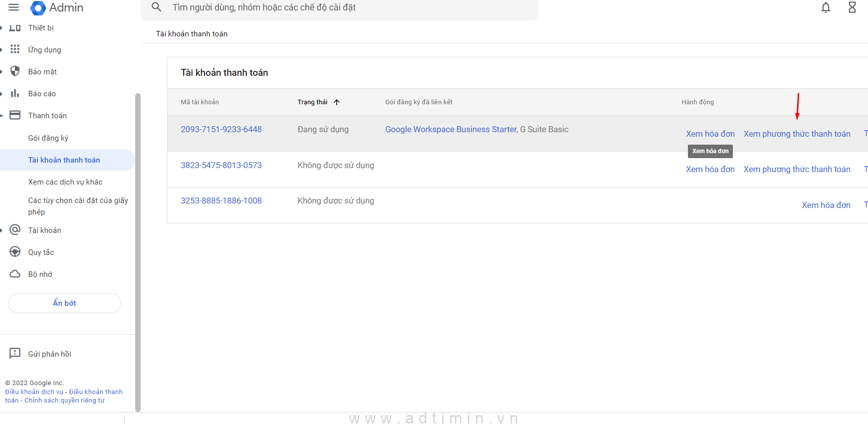The width and height of the screenshot is (868, 424).
Task: Click the Hành động column header
Action: click(x=698, y=102)
